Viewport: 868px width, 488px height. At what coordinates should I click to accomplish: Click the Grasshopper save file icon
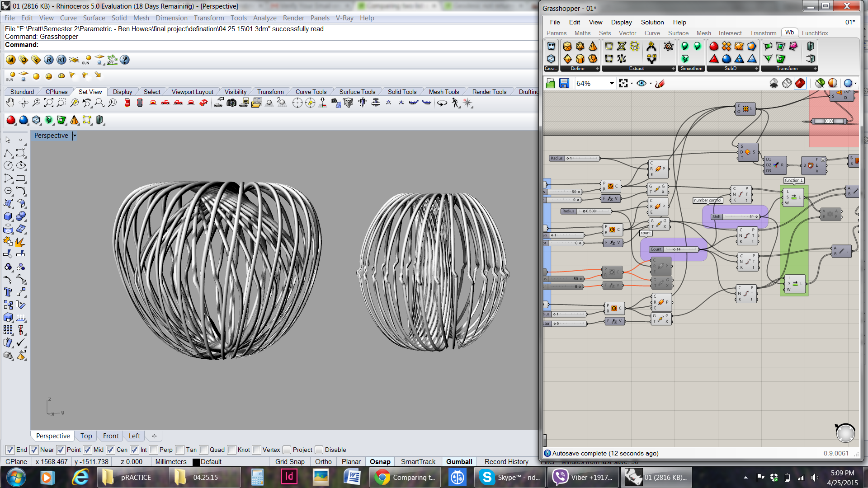(x=564, y=83)
